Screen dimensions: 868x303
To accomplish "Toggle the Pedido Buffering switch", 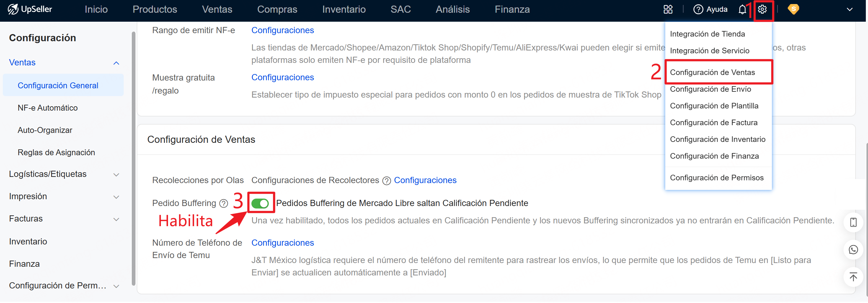I will coord(260,203).
